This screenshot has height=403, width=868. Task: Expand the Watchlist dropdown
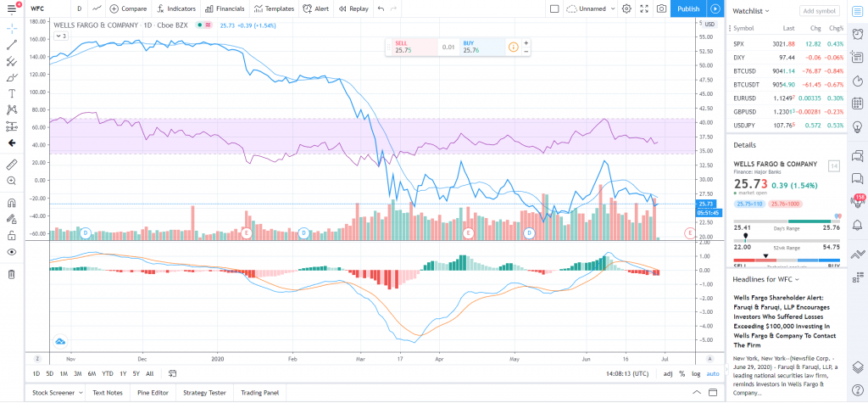(751, 10)
